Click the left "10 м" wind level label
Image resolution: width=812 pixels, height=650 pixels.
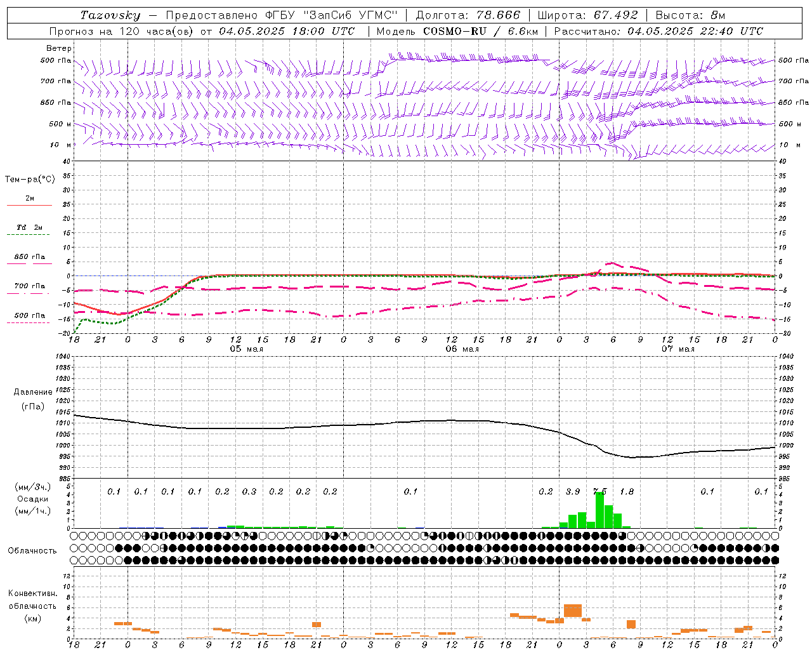[61, 145]
